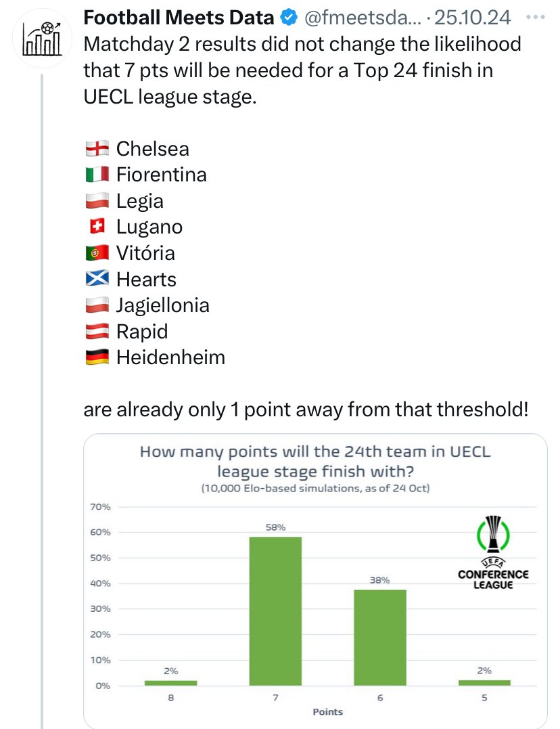Click the Switzerland flag beside Lugano
The image size is (560, 729).
pos(97,227)
